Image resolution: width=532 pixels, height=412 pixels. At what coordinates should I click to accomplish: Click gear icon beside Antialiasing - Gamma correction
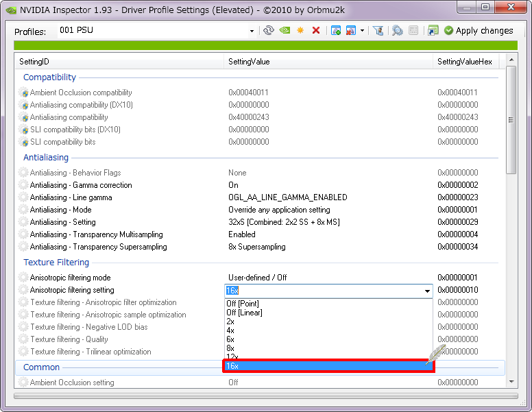coord(23,185)
